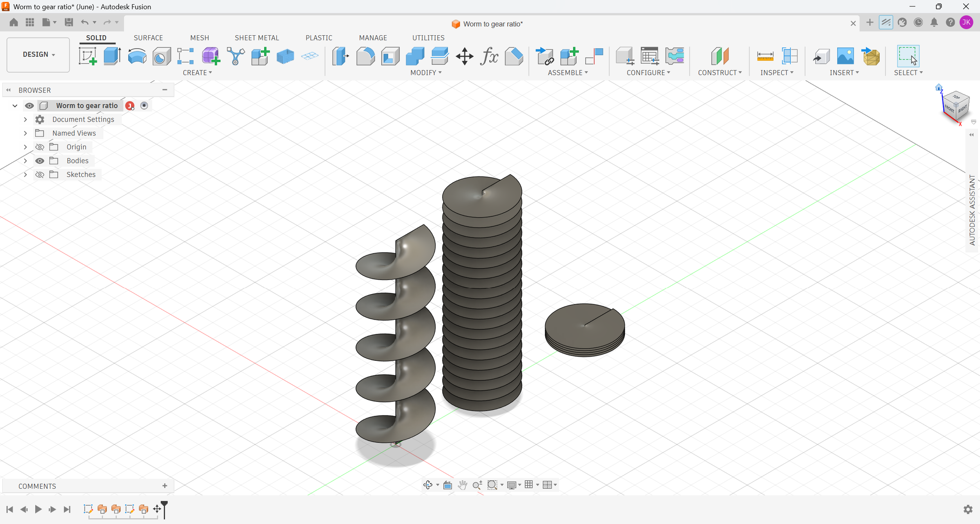Viewport: 980px width, 524px height.
Task: Switch to the SHEET METAL tab
Action: pyautogui.click(x=257, y=38)
